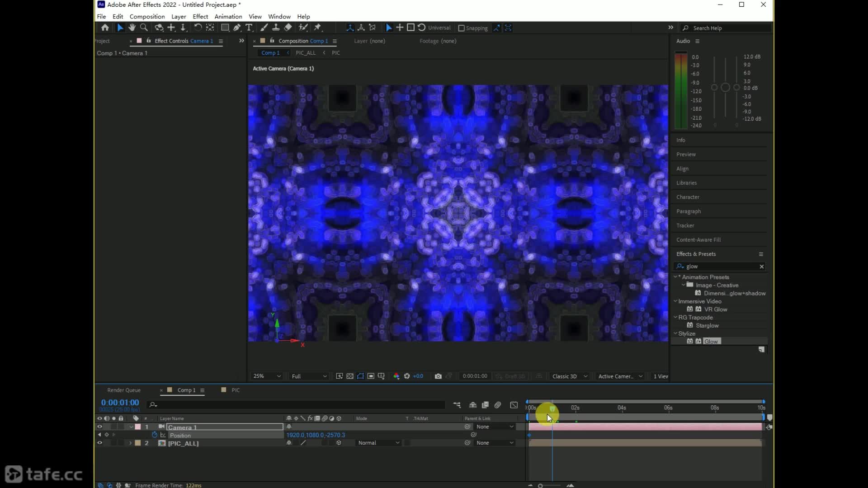The width and height of the screenshot is (868, 488).
Task: Open the Full resolution dropdown
Action: (x=309, y=376)
